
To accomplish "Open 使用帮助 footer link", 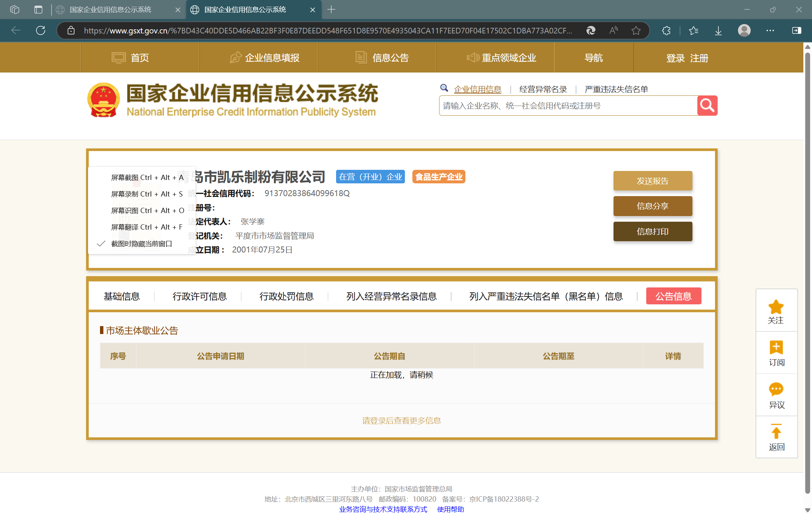I will point(450,509).
